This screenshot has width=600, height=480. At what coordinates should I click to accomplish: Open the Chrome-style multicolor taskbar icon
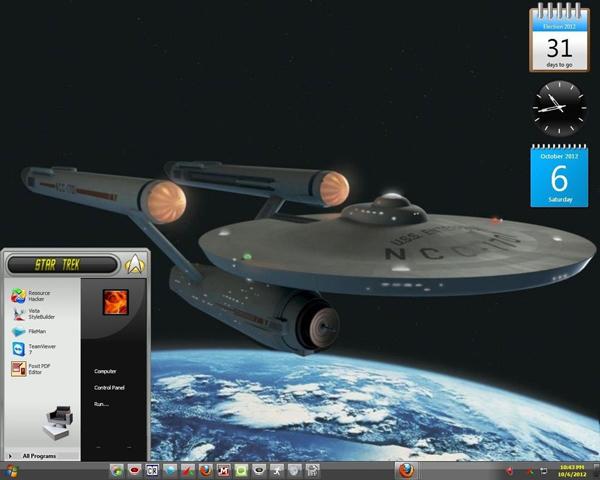(x=117, y=470)
